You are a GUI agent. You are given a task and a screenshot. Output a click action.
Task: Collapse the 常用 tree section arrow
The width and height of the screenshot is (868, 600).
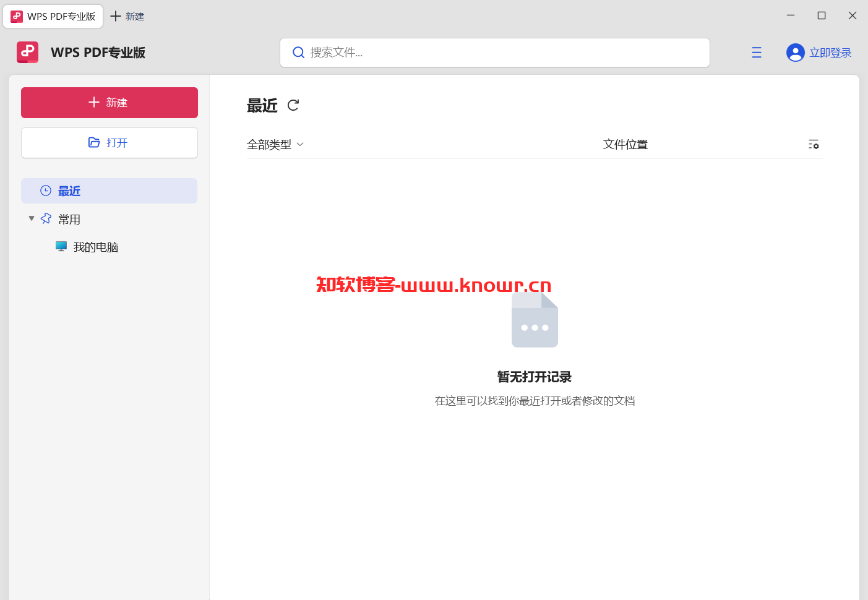[x=32, y=218]
